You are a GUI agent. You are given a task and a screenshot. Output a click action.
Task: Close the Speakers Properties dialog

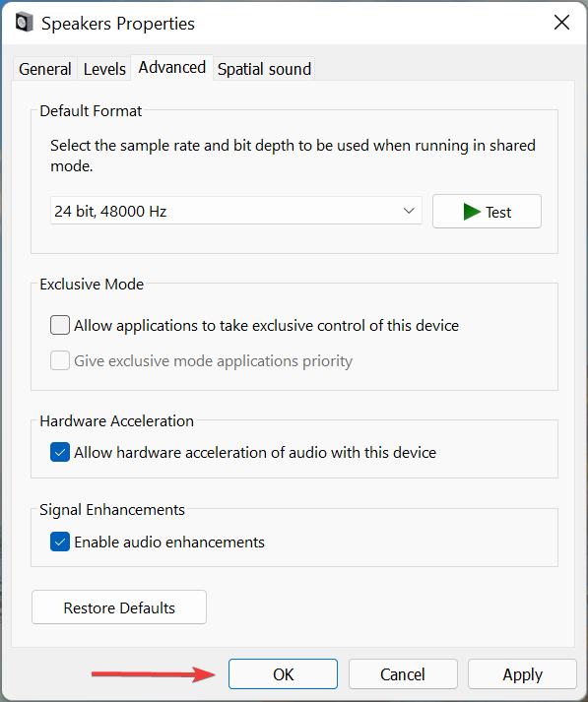[561, 22]
